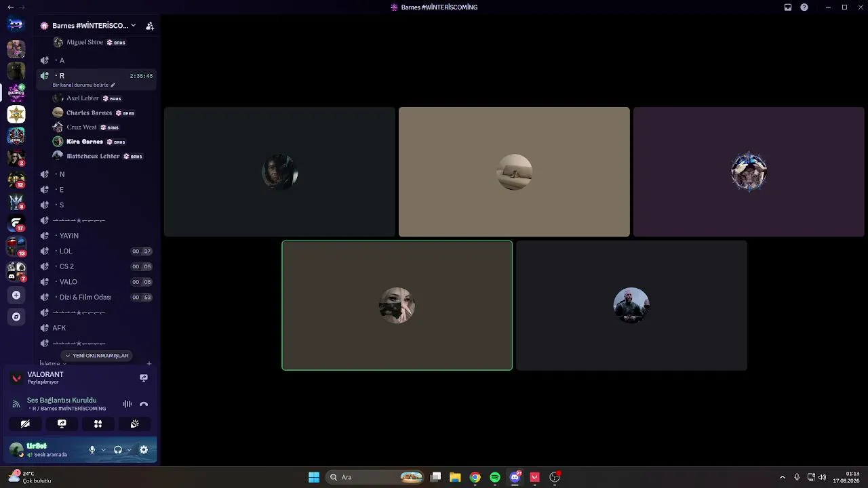This screenshot has width=868, height=488.
Task: Click connection signal strength icon
Action: [16, 404]
